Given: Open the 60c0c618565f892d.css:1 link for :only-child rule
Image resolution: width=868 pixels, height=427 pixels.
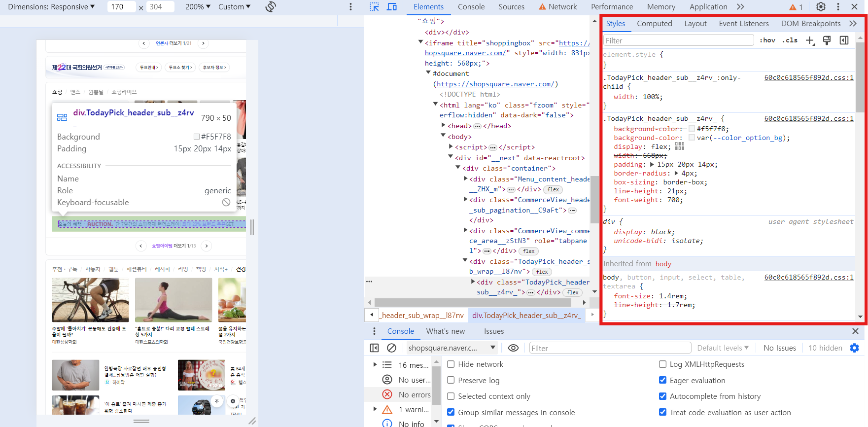Looking at the screenshot, I should tap(808, 77).
